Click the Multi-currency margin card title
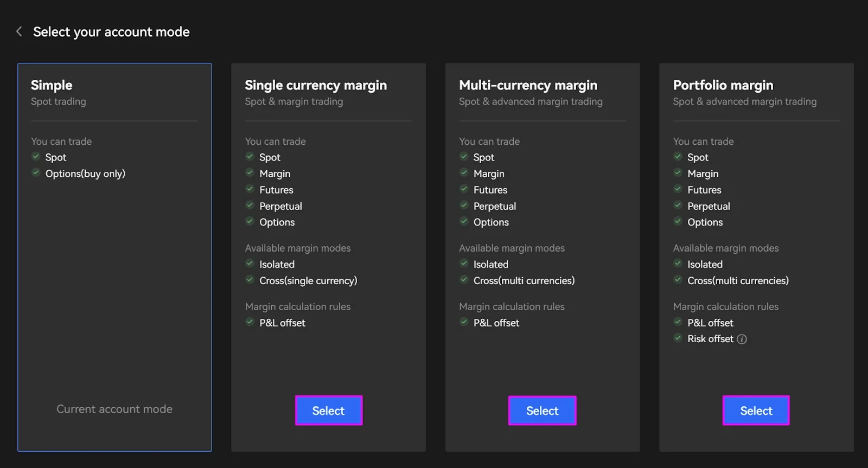868x468 pixels. click(x=528, y=85)
